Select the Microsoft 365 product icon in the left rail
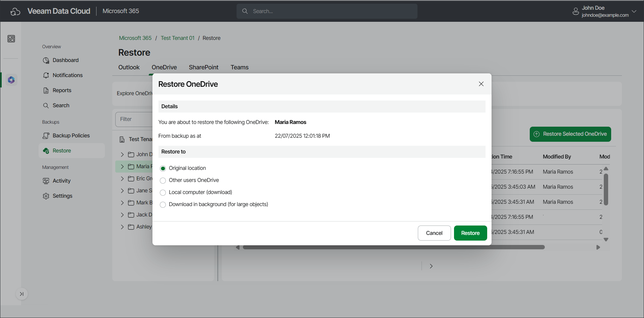Image resolution: width=644 pixels, height=318 pixels. 11,80
